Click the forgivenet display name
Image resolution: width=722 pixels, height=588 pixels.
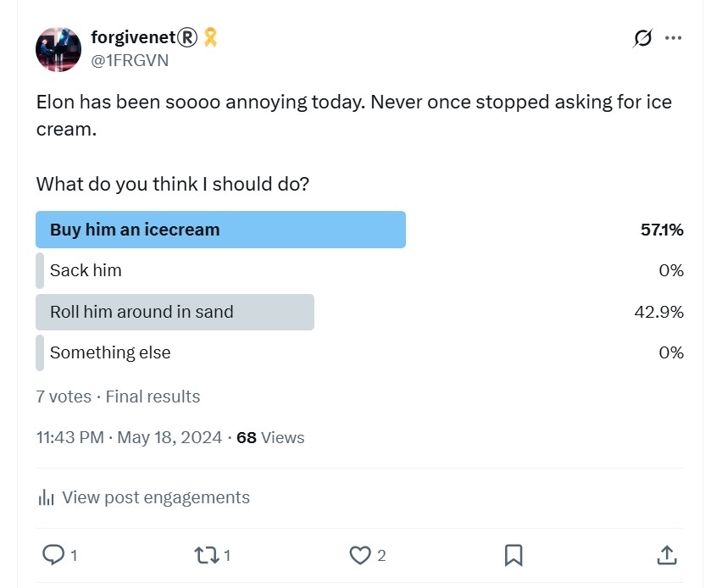[144, 37]
